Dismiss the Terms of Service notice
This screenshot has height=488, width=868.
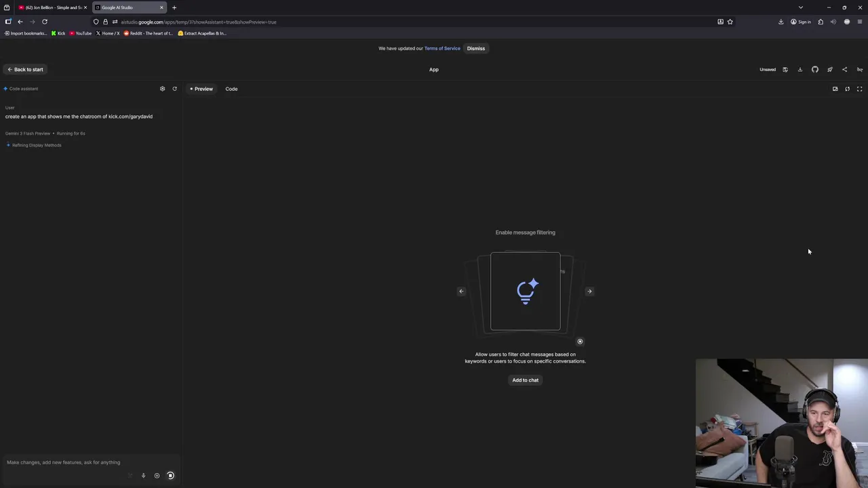tap(476, 48)
